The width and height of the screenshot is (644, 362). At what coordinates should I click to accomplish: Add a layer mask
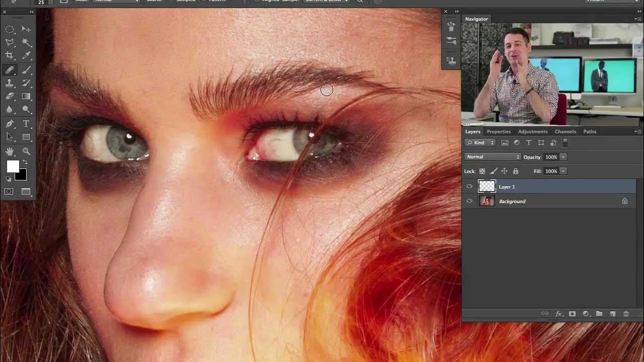[572, 314]
